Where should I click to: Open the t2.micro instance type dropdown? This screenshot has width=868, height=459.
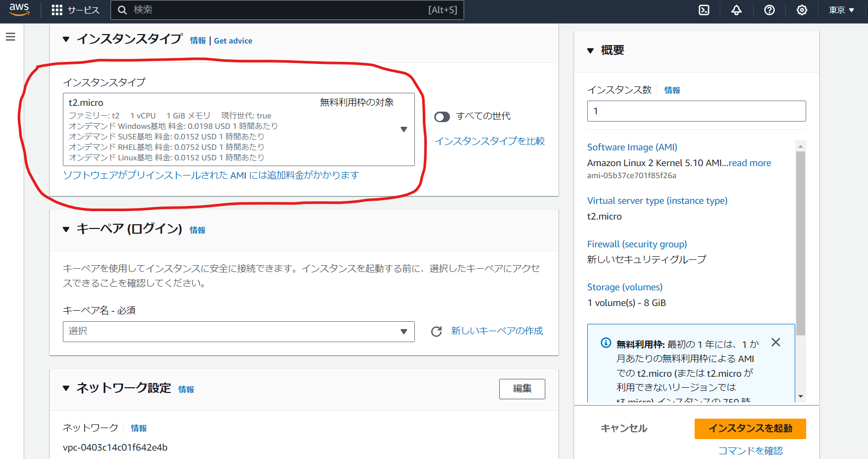239,129
